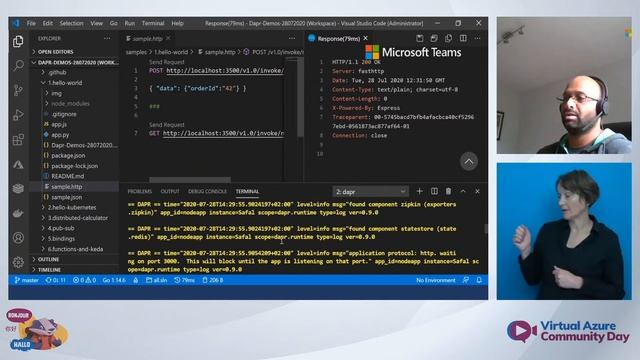Expand the 4.pub-sub folder
Viewport: 640px width, 360px height.
tap(61, 228)
